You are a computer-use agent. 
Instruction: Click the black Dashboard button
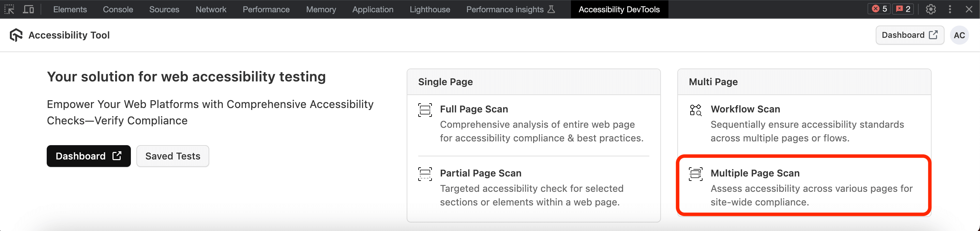pyautogui.click(x=89, y=156)
